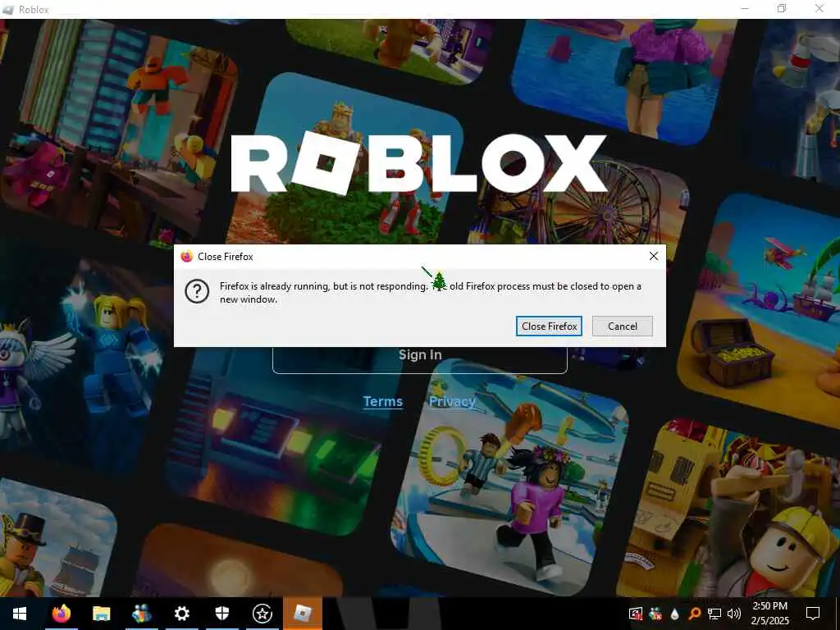This screenshot has width=840, height=630.
Task: Click the 'Firefox is already running' message text
Action: point(430,293)
